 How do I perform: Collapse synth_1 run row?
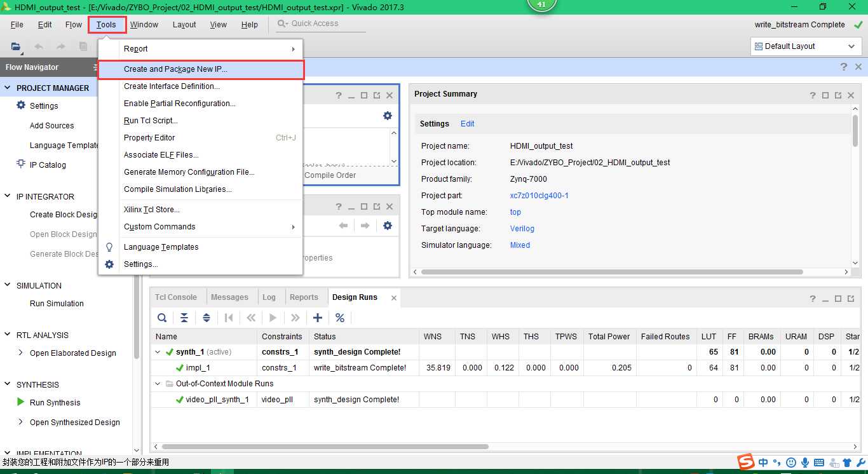(158, 351)
